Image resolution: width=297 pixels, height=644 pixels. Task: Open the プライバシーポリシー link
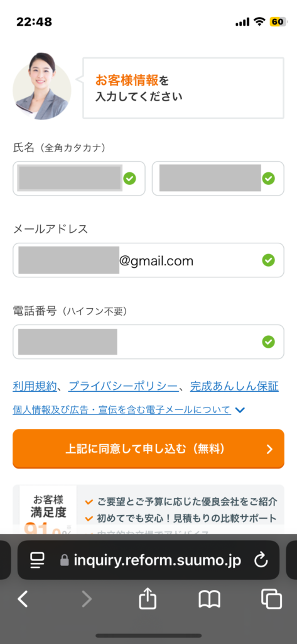pos(124,386)
